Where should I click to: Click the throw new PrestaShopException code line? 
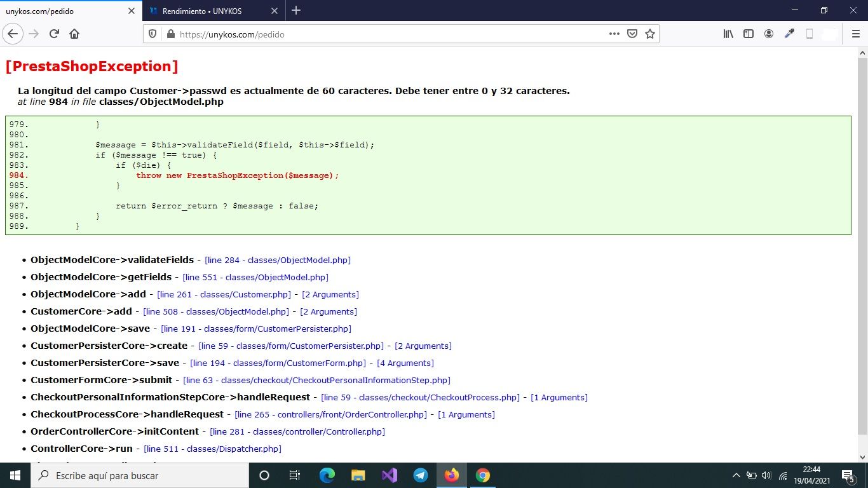tap(238, 175)
